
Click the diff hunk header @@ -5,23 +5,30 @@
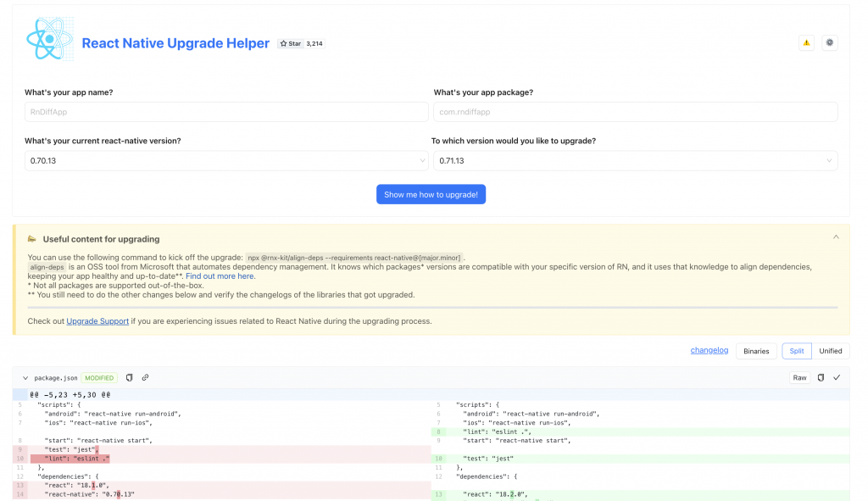(x=70, y=395)
